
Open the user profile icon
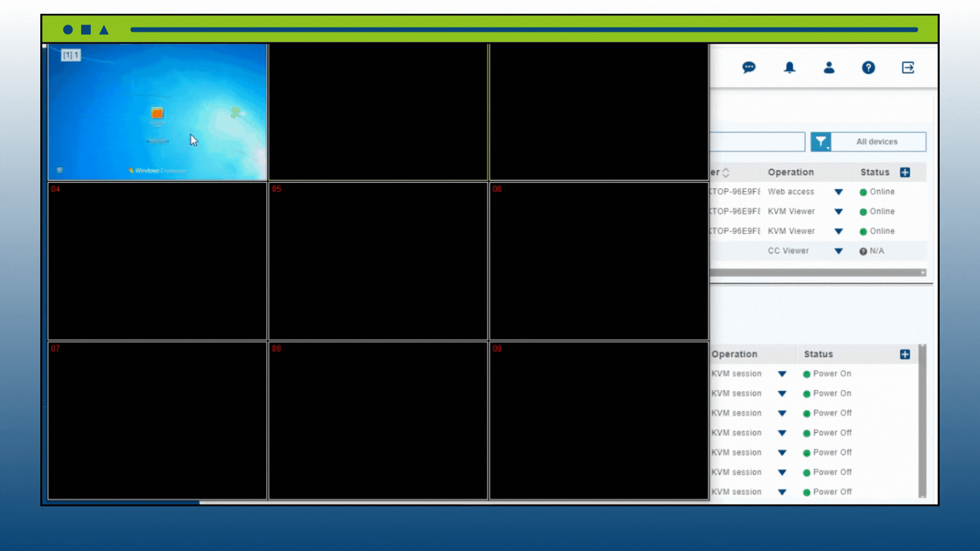pyautogui.click(x=829, y=67)
